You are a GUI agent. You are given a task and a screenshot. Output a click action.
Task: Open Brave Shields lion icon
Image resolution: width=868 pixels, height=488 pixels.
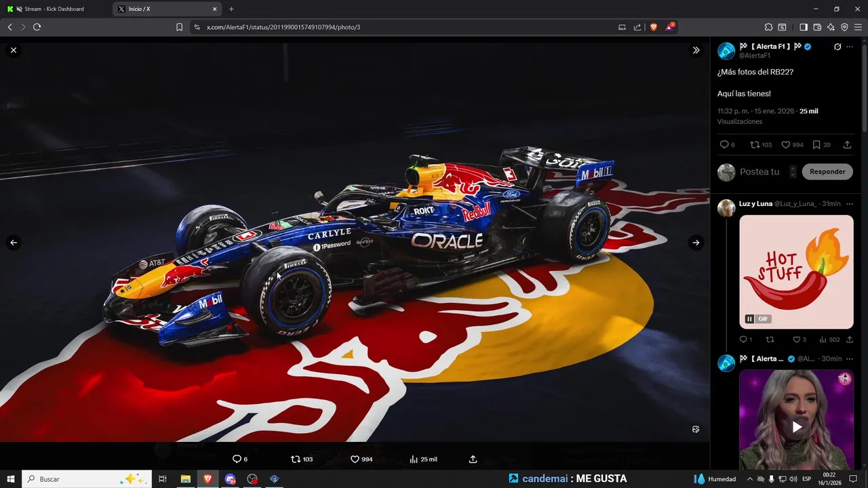click(654, 27)
